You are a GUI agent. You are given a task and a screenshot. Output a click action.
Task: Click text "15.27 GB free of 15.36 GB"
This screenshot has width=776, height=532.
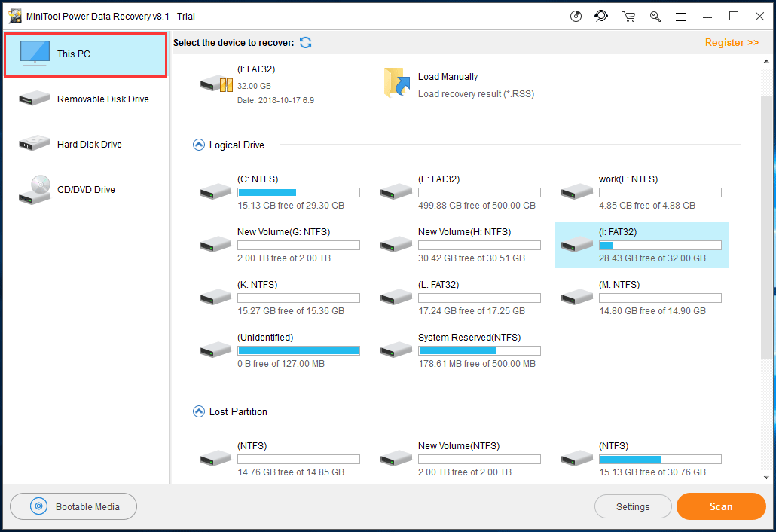point(291,311)
